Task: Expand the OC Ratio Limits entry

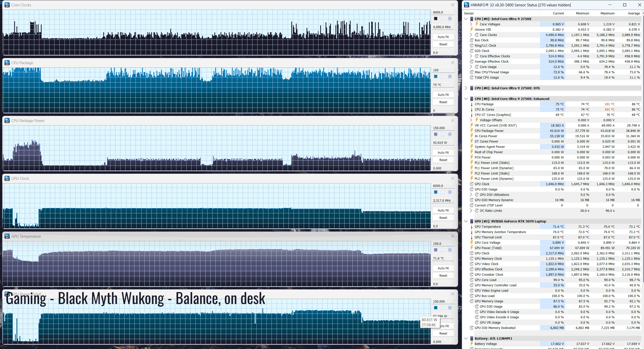Action: pos(471,211)
